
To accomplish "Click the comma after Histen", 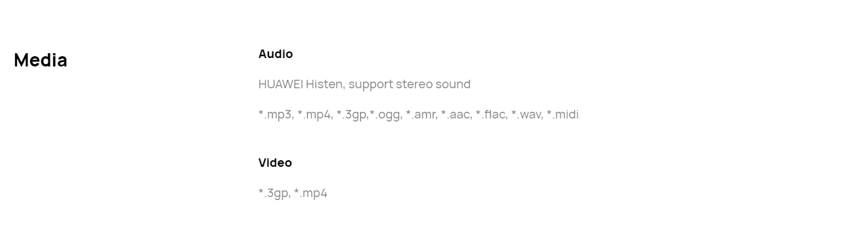I will pos(344,88).
